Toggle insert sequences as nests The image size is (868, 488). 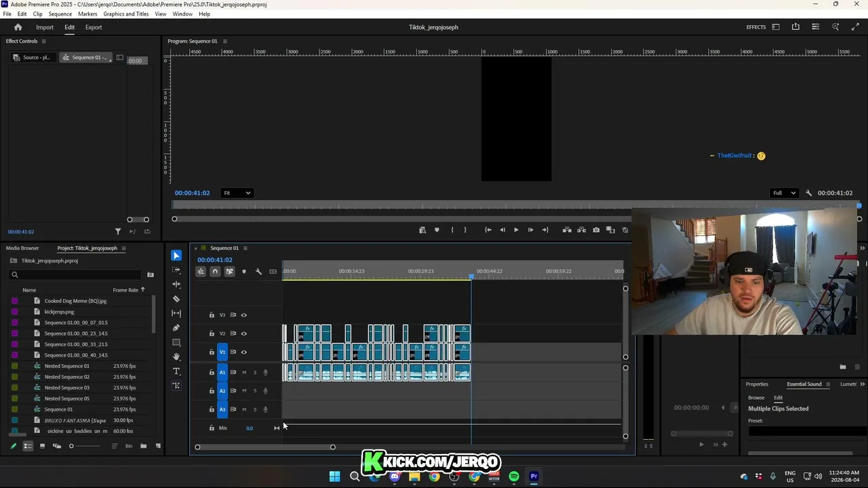coord(201,272)
